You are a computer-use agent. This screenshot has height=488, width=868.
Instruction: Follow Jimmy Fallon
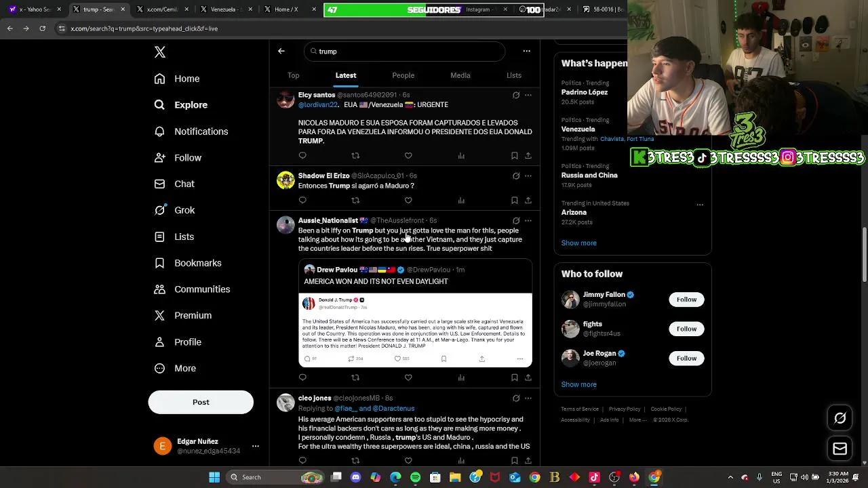(x=686, y=300)
